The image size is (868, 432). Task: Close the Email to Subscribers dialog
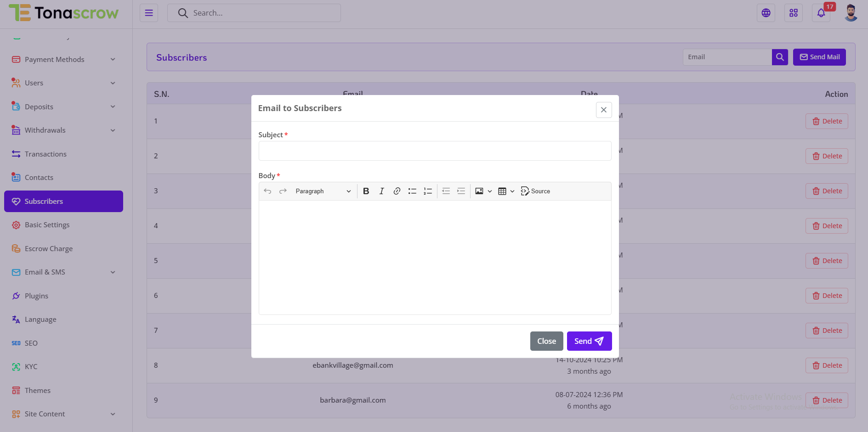coord(603,110)
